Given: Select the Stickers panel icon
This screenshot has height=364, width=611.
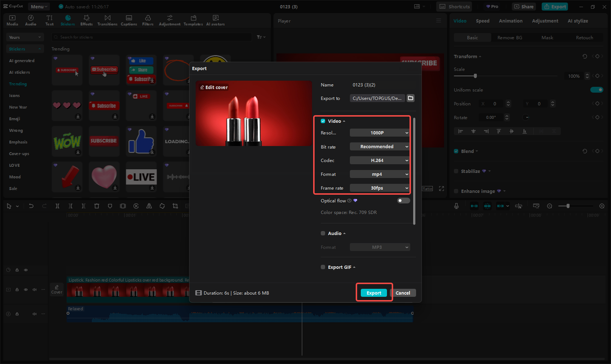Looking at the screenshot, I should click(68, 20).
